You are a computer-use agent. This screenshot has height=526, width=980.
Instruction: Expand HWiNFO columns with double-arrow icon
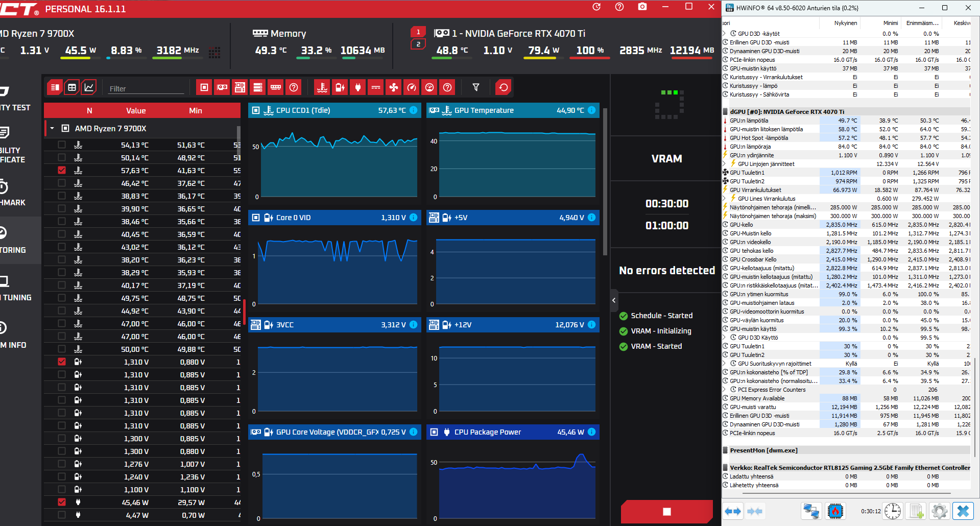pos(733,511)
